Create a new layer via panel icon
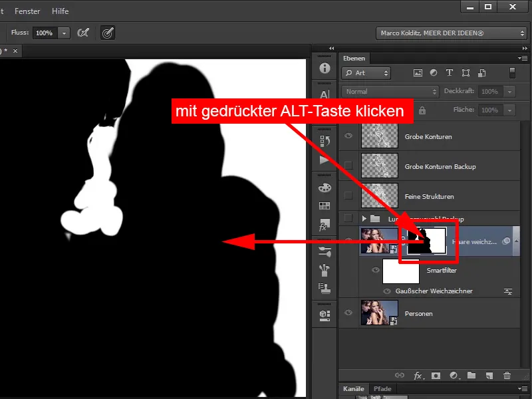Viewport: 532px width, 399px height. (489, 376)
